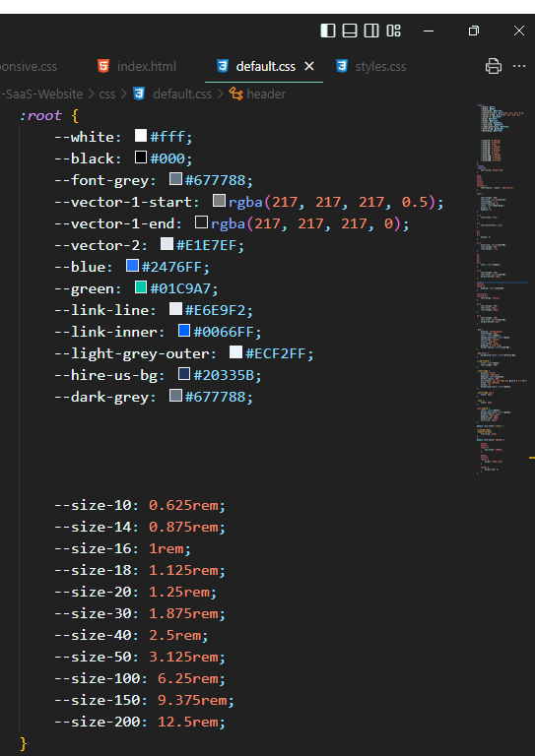Click the 12.5rem value
The height and width of the screenshot is (756, 535).
coord(187,723)
